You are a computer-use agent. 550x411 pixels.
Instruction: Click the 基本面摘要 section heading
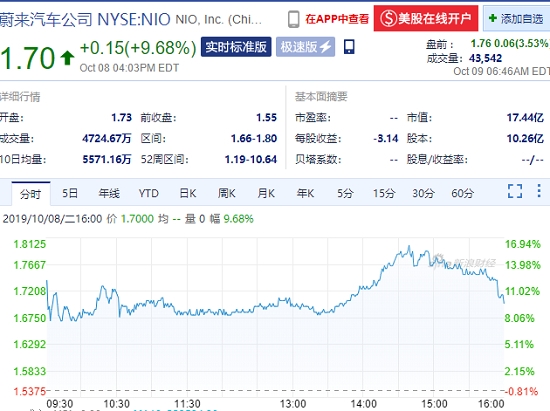click(321, 96)
